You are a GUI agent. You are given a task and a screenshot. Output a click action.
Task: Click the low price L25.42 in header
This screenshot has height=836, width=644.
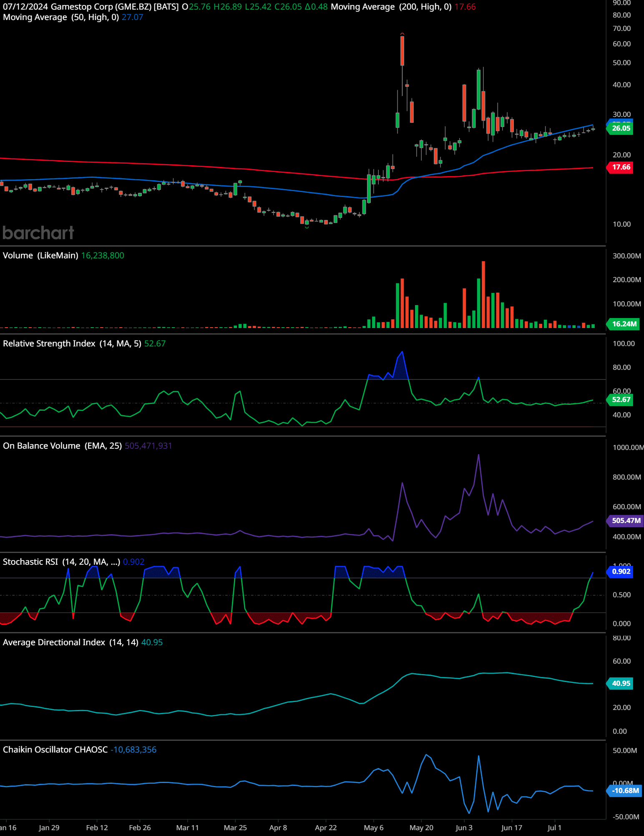(x=258, y=7)
